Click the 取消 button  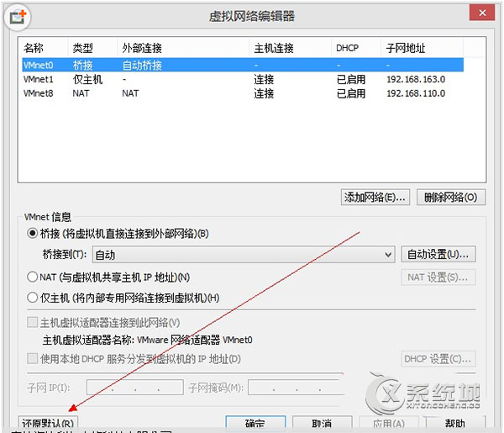point(322,423)
